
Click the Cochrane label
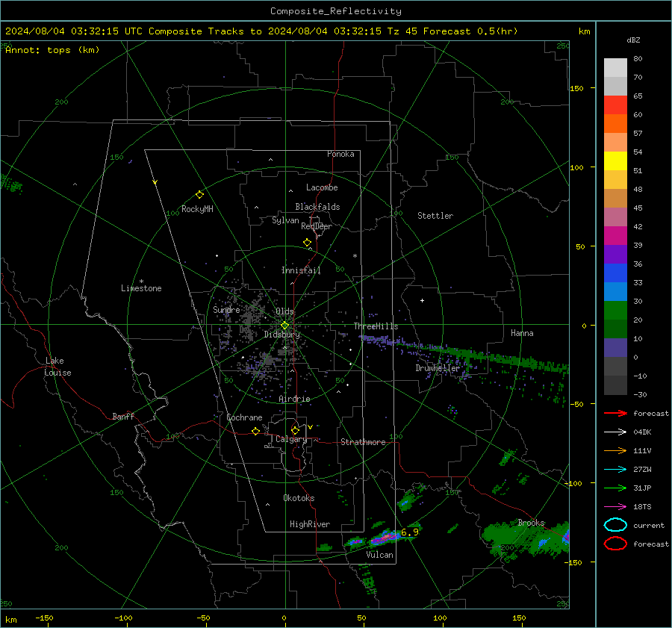coord(244,417)
